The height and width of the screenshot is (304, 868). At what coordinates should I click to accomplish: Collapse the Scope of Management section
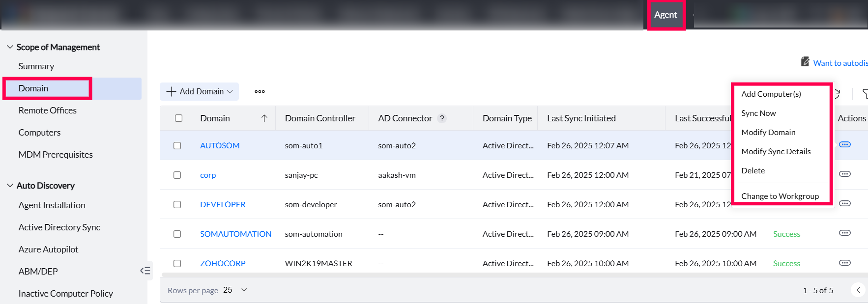point(10,47)
